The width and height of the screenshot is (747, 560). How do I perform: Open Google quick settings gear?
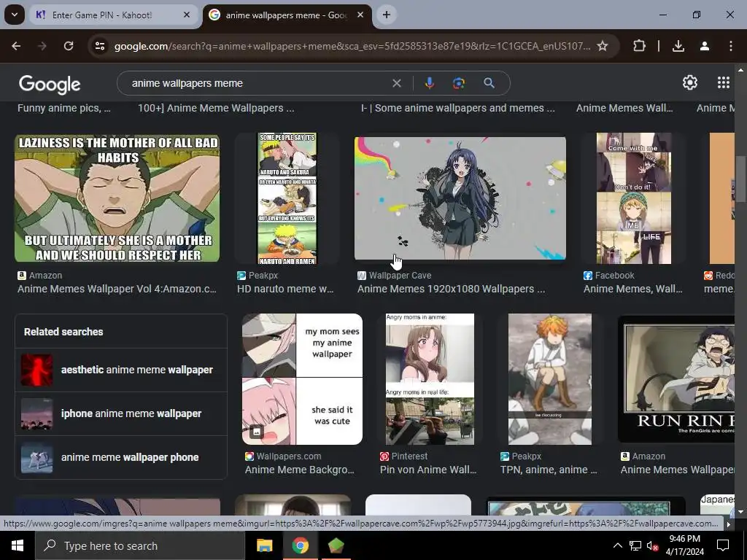click(690, 83)
